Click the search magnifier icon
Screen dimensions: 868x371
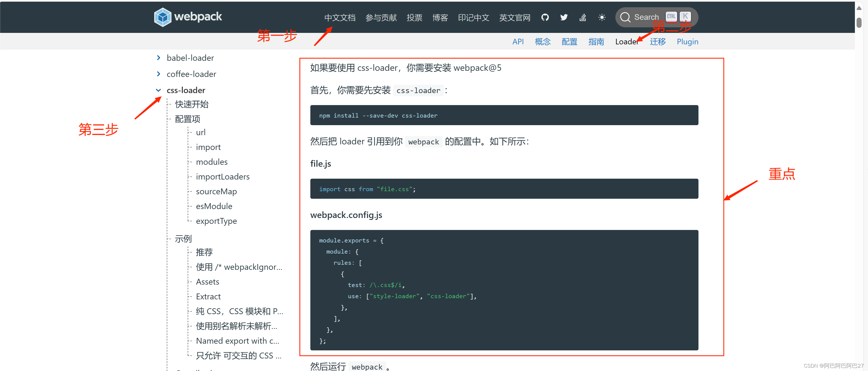coord(625,17)
